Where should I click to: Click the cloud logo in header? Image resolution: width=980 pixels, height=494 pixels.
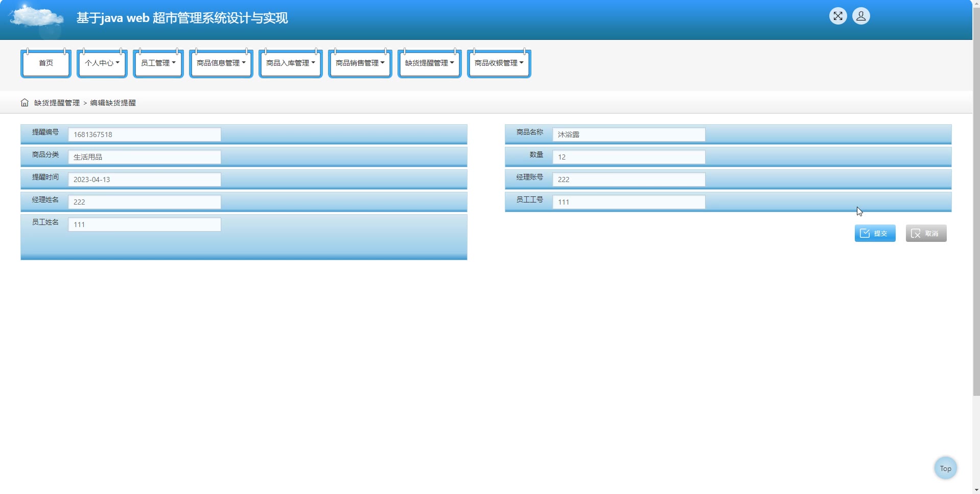[36, 17]
